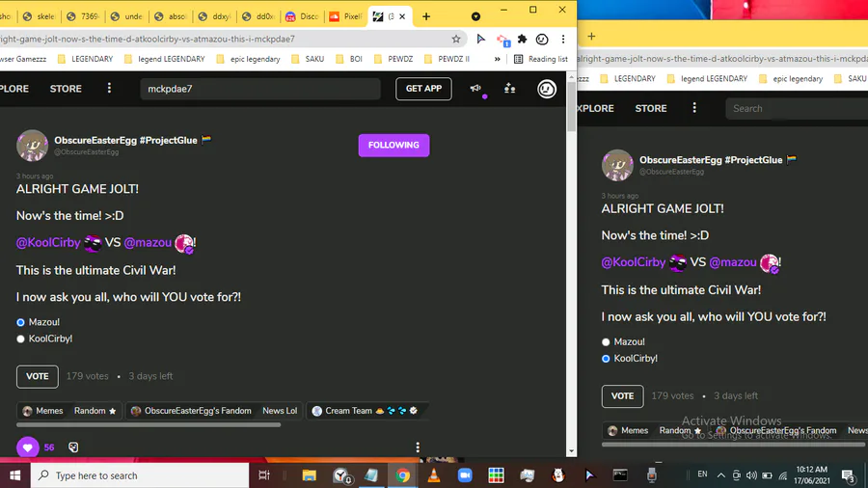868x488 pixels.
Task: Switch to the 'abso' browser tab
Action: [x=171, y=16]
